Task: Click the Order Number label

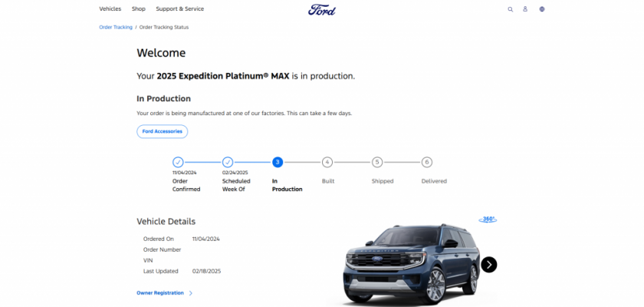Action: 162,249
